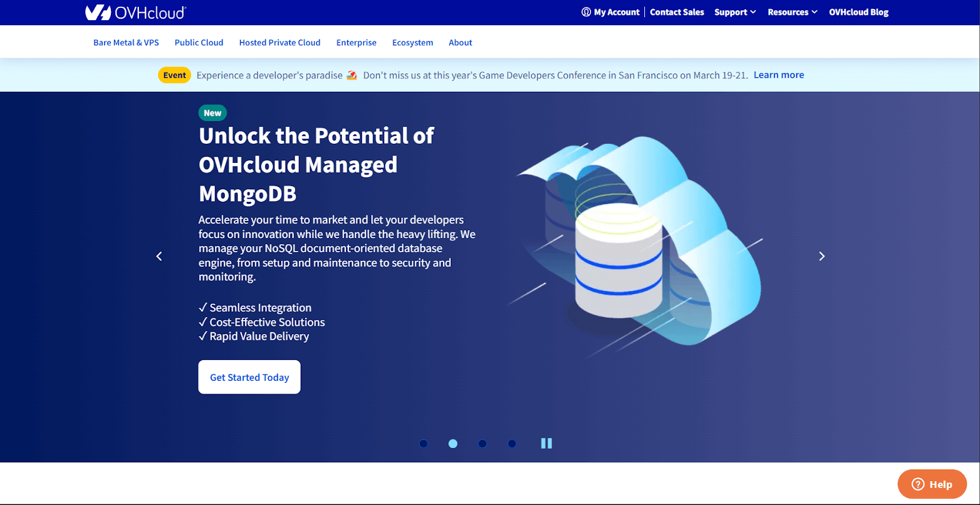Screen dimensions: 980x505
Task: Pause the hero carousel autoplay
Action: click(546, 443)
